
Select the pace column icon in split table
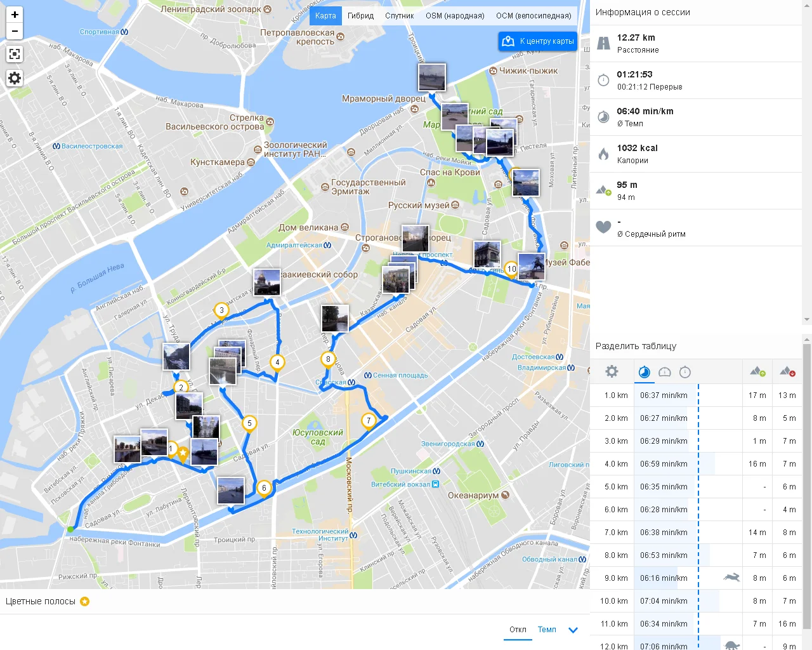coord(645,372)
